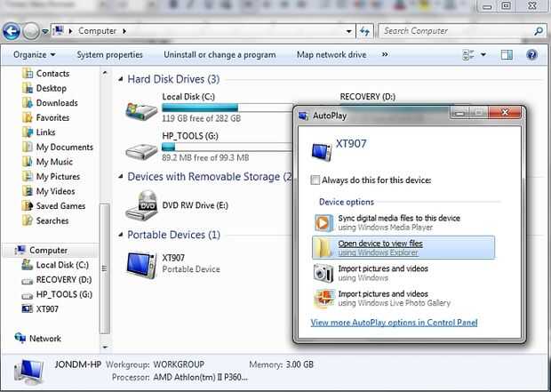The height and width of the screenshot is (392, 551).
Task: Open the view options dropdown arrow
Action: pyautogui.click(x=483, y=55)
